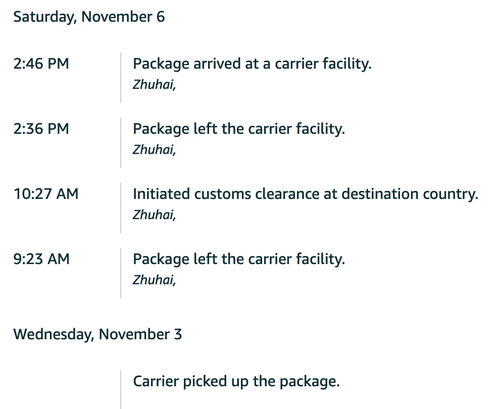Click the Saturday, November 6 date header
This screenshot has width=500, height=409.
click(89, 17)
